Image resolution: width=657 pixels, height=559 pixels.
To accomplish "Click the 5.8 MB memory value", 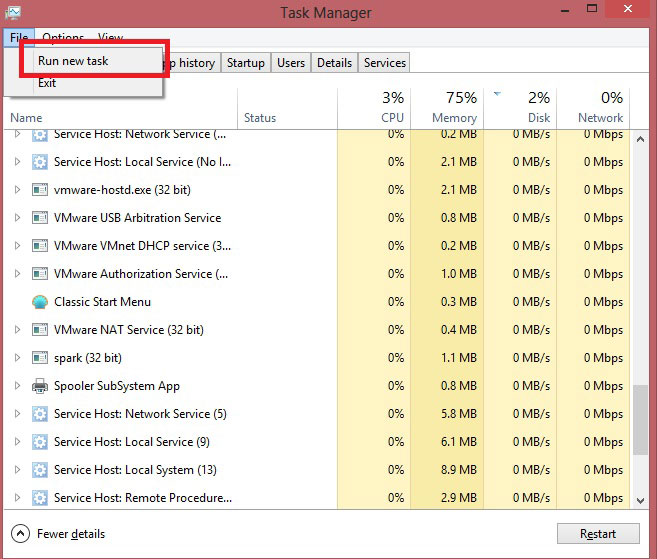I will pyautogui.click(x=458, y=414).
